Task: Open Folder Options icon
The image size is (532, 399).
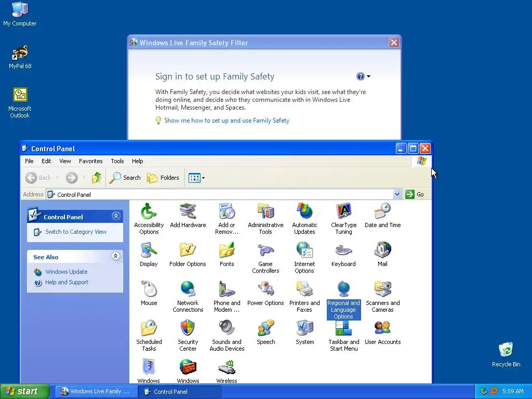Action: pyautogui.click(x=188, y=255)
